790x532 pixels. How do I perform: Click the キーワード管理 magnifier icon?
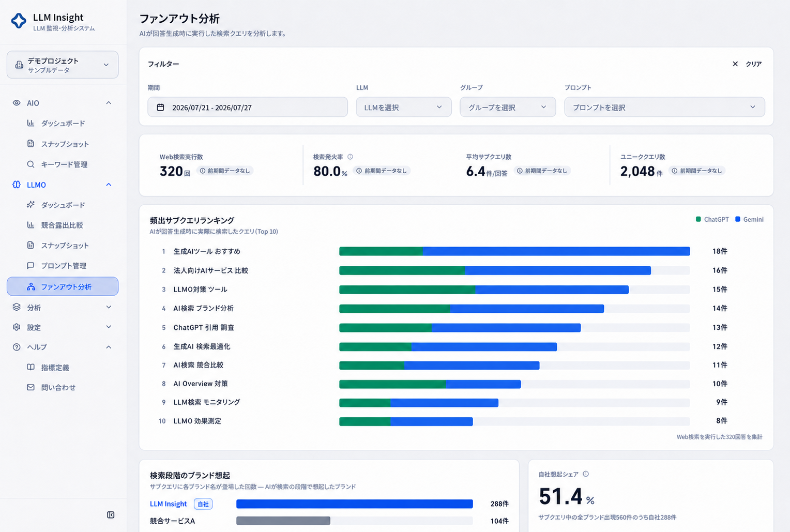[x=31, y=164]
